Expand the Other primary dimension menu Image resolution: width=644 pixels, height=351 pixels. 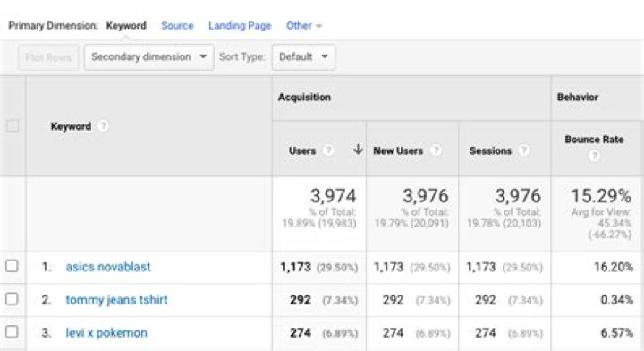pyautogui.click(x=304, y=25)
